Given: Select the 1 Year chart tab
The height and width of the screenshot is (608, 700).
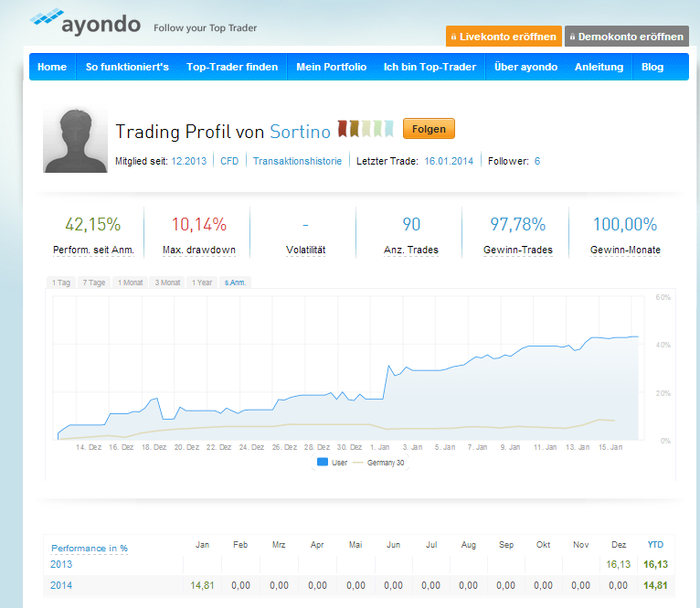Looking at the screenshot, I should click(x=202, y=283).
